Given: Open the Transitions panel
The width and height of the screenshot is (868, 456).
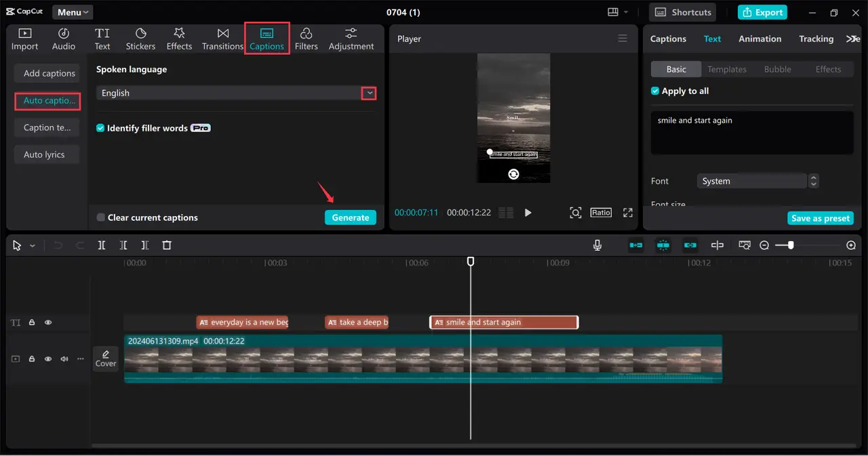Looking at the screenshot, I should [222, 39].
